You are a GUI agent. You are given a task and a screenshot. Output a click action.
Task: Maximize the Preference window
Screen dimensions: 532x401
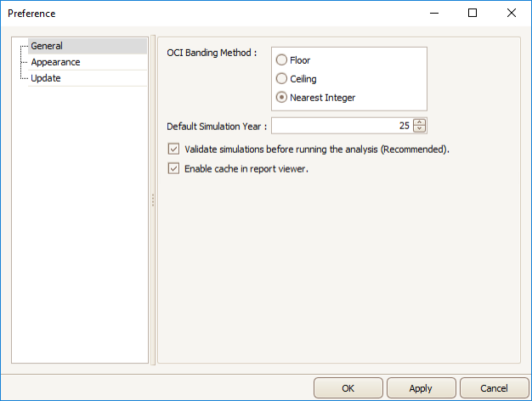pos(473,14)
